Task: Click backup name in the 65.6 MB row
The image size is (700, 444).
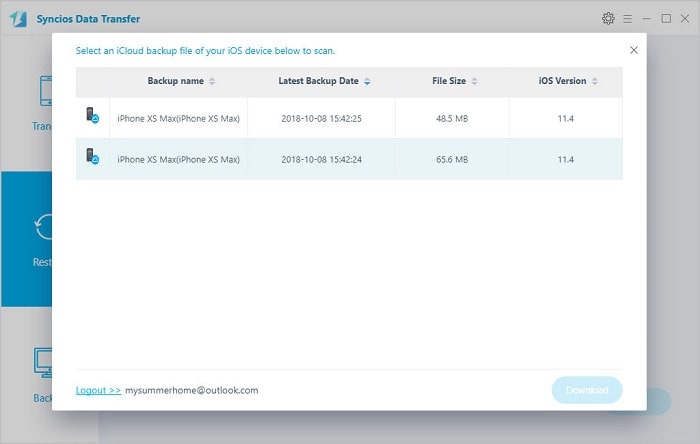Action: [178, 160]
